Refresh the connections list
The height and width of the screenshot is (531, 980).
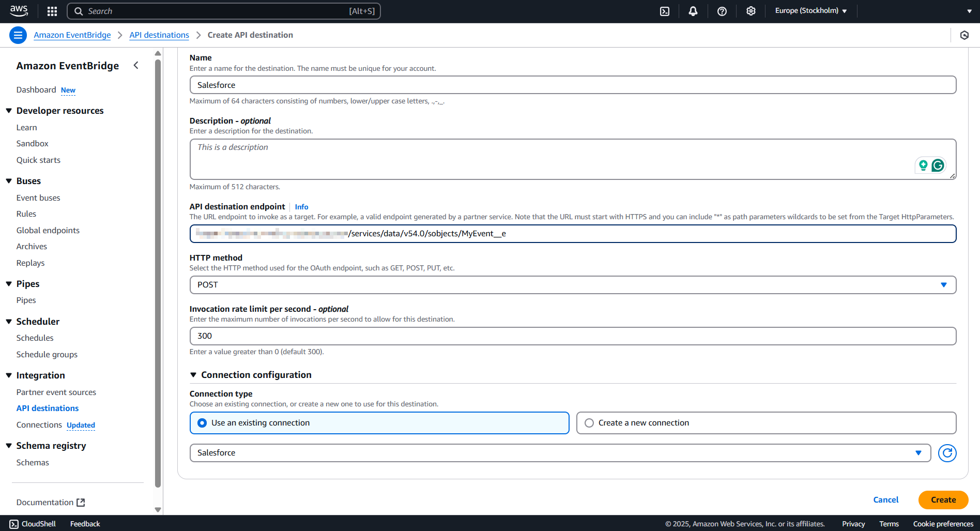[947, 453]
